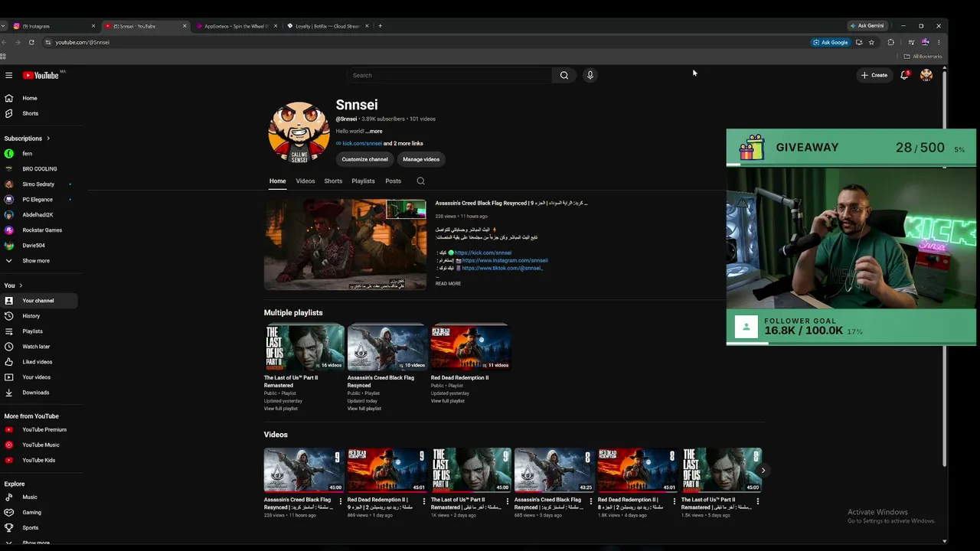Switch to the channel Playlists tab
The height and width of the screenshot is (551, 980).
pos(363,181)
